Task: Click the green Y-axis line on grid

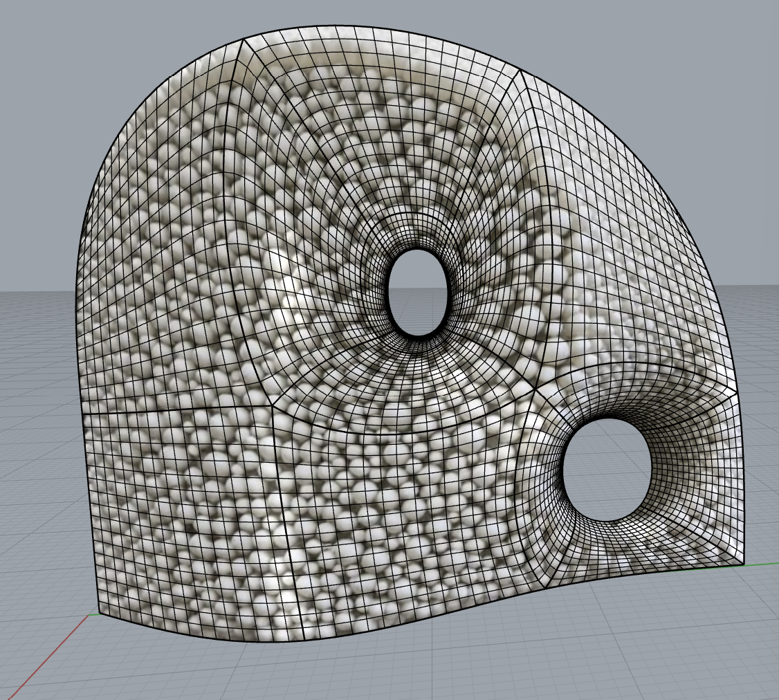Action: click(x=761, y=564)
